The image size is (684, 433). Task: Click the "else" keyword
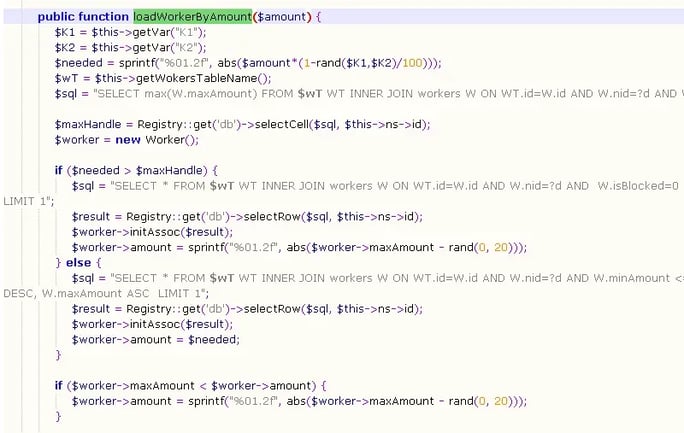81,262
